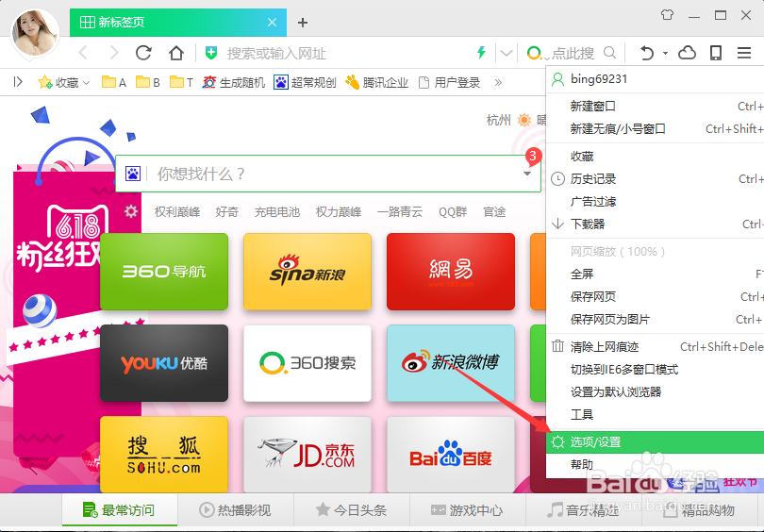Image resolution: width=764 pixels, height=532 pixels.
Task: Open the sina新浪 tile
Action: click(x=307, y=272)
